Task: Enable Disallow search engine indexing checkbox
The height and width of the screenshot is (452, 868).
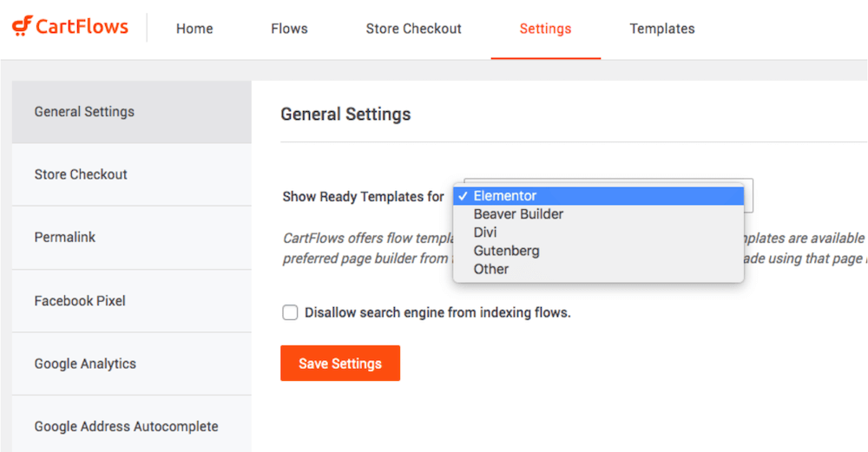Action: coord(290,312)
